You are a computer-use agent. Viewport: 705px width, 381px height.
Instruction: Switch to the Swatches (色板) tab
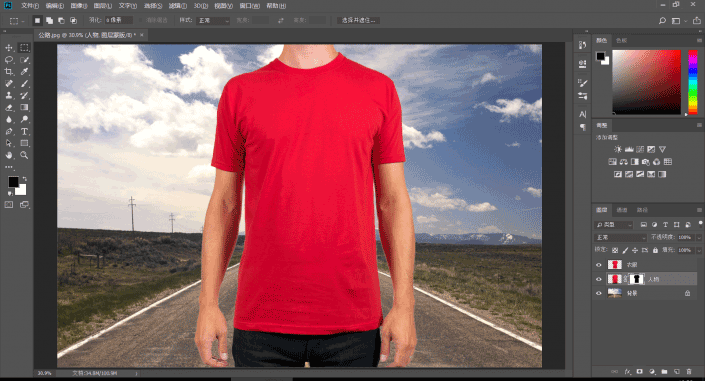(x=621, y=40)
